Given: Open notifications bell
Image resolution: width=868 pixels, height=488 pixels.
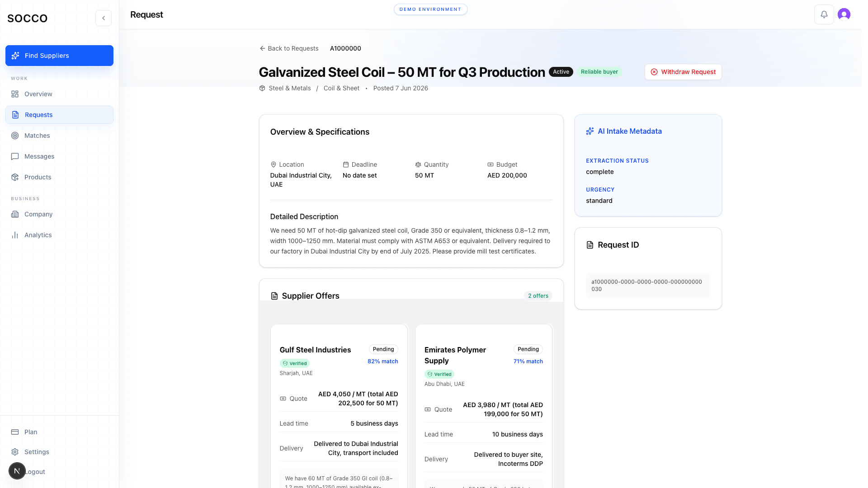Looking at the screenshot, I should click(x=824, y=14).
